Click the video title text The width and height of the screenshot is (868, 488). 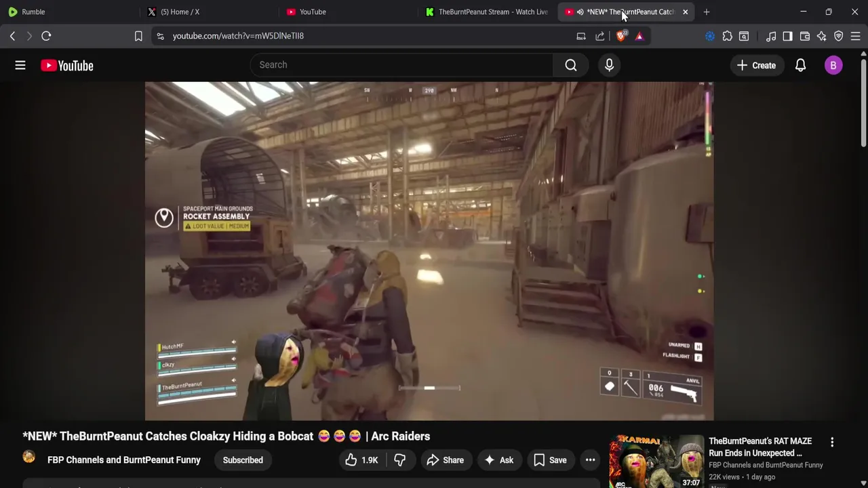(226, 436)
